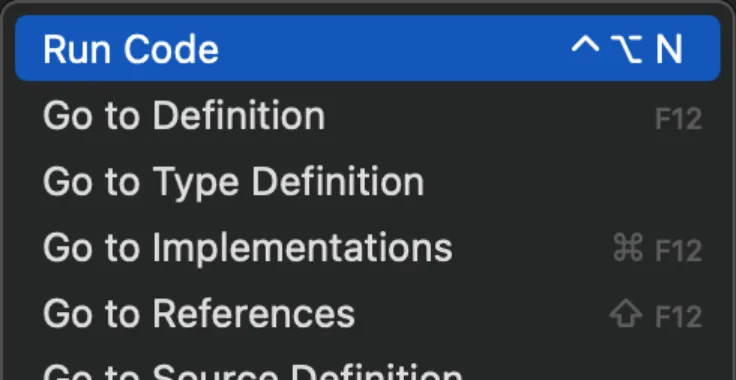
Task: Click the Control caret symbol beside Run Code
Action: [585, 46]
